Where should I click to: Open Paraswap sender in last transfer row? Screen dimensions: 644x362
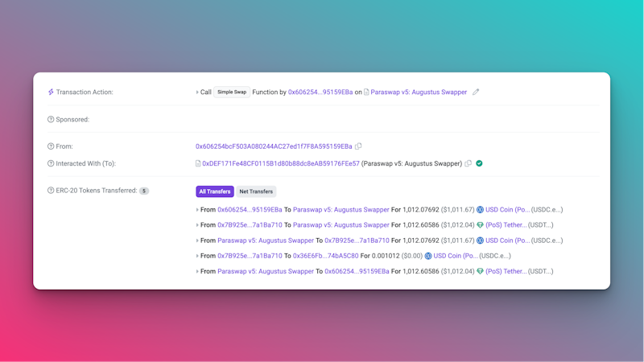(266, 271)
